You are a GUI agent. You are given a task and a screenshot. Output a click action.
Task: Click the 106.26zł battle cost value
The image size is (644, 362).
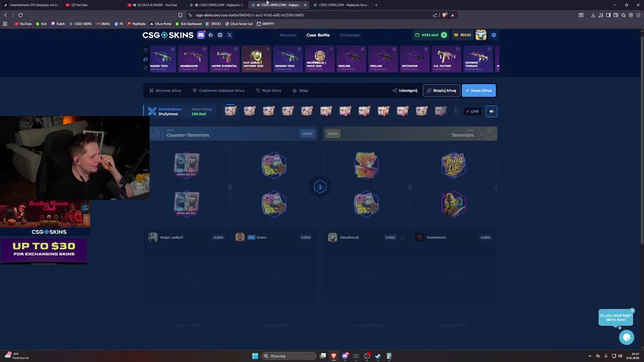coord(199,114)
